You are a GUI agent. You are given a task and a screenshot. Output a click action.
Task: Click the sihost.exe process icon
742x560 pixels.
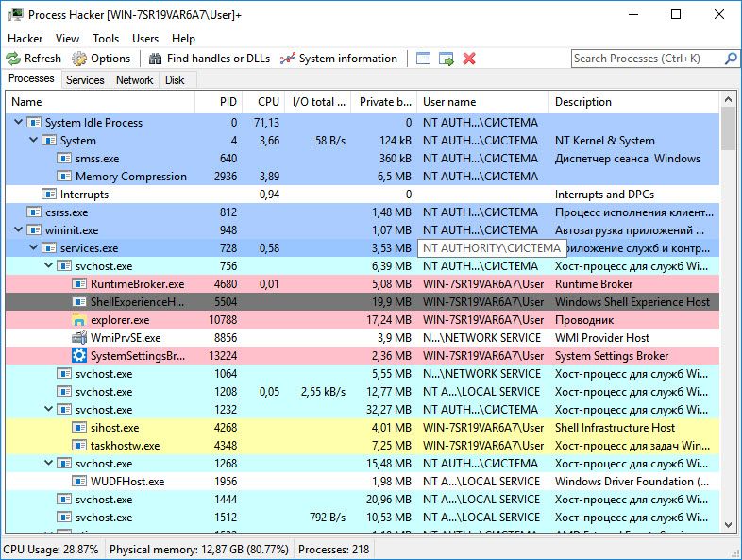(79, 428)
